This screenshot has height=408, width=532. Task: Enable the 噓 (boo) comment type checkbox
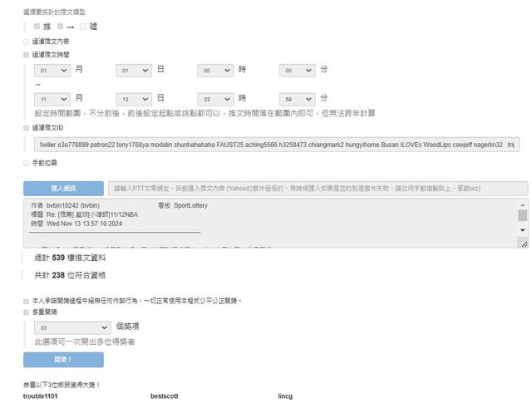(x=83, y=27)
